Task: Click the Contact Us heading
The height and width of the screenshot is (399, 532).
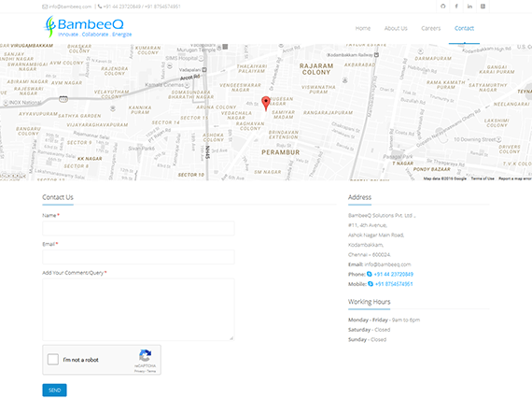Action: click(x=58, y=197)
